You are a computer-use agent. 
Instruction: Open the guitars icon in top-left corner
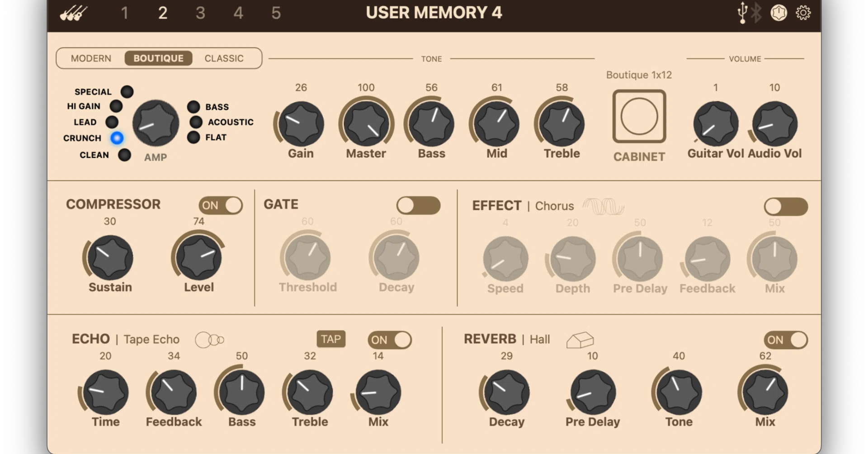[x=74, y=13]
